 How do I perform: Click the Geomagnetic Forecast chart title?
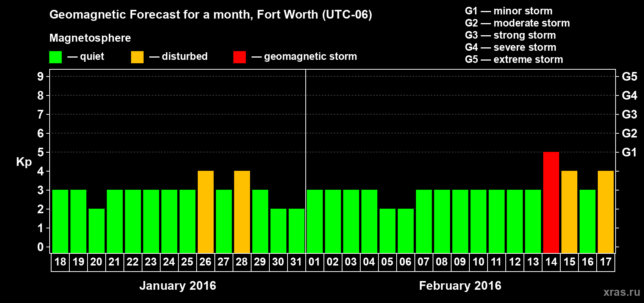coord(211,15)
